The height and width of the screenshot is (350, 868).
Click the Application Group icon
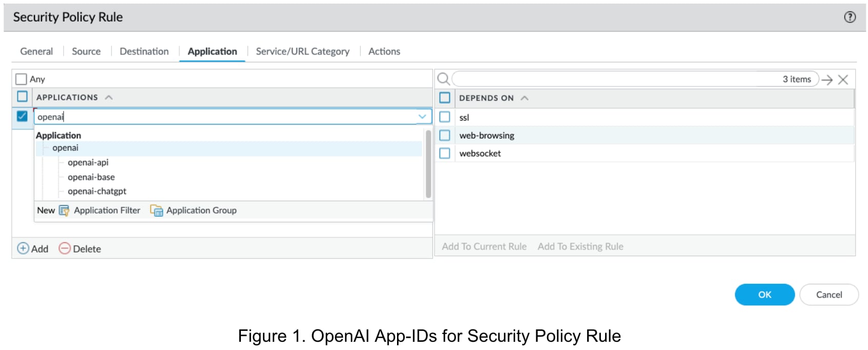click(x=157, y=210)
